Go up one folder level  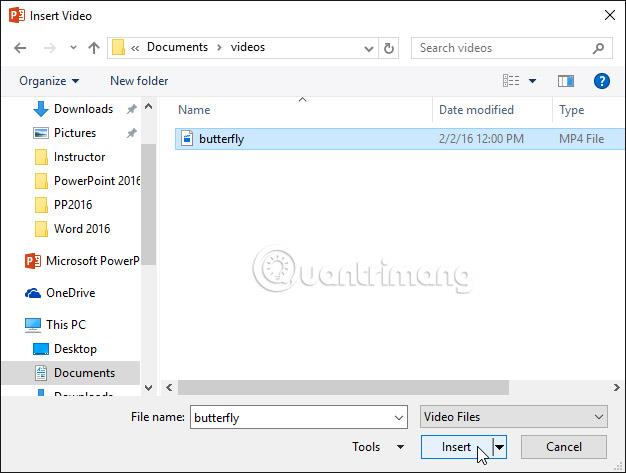pyautogui.click(x=94, y=48)
